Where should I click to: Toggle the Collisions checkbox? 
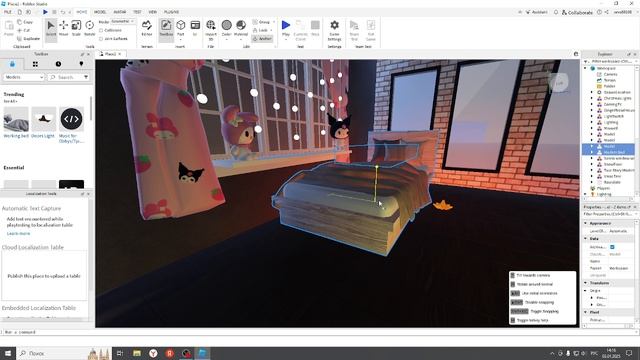click(101, 30)
